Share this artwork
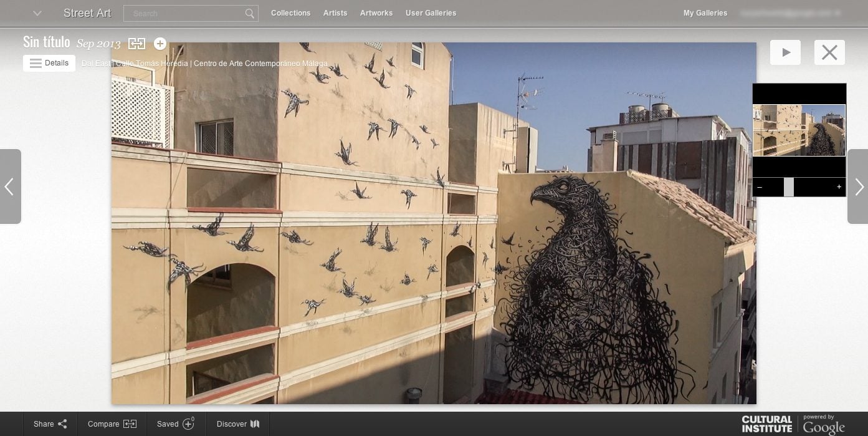Screen dimensions: 868x436 [50, 424]
